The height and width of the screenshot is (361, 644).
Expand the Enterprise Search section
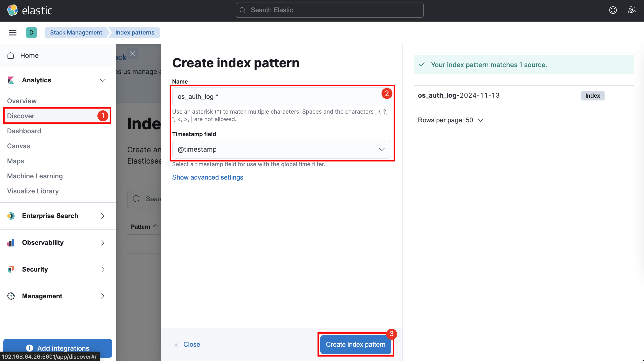(103, 216)
